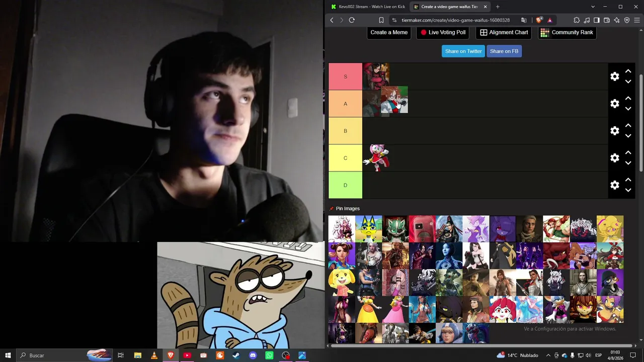Open the Alignment Chart option
This screenshot has height=362, width=644.
coord(504,33)
